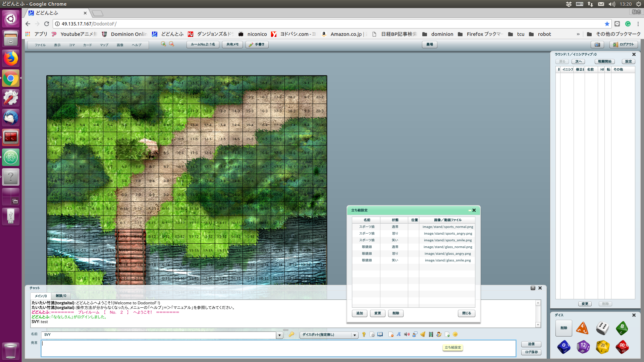
Task: Click the camera screenshot button
Action: 597,45
